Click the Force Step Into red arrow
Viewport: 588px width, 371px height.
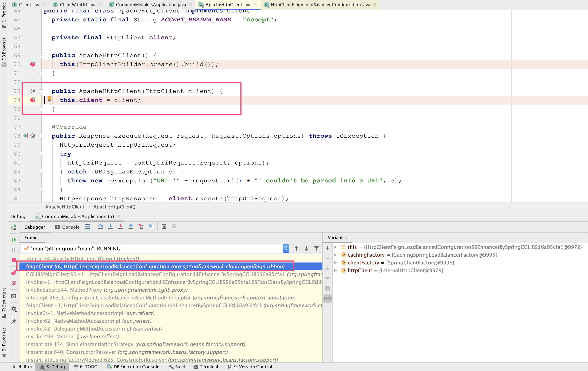pos(121,227)
